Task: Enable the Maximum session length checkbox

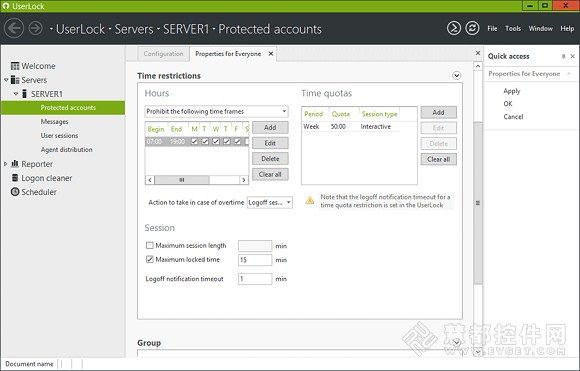Action: (x=149, y=245)
